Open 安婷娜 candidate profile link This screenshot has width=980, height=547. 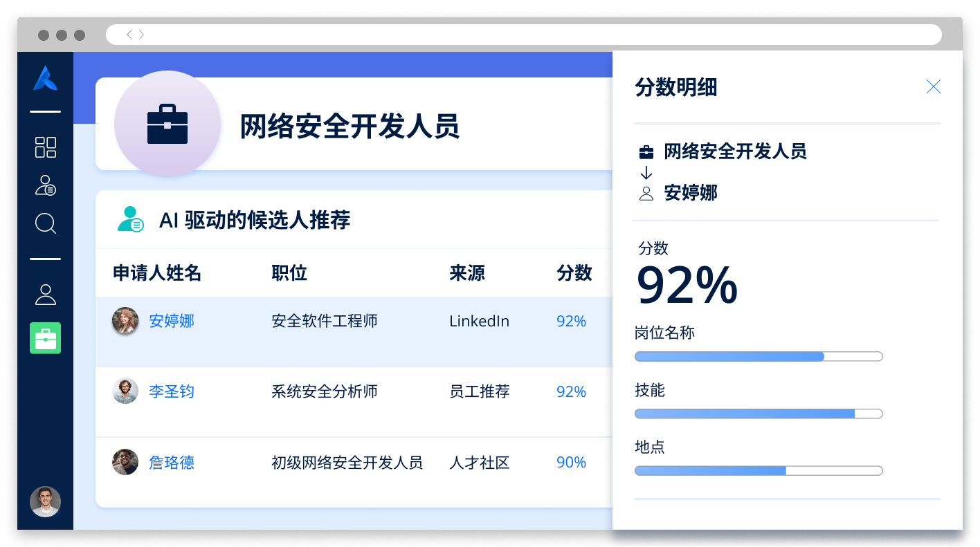point(172,321)
